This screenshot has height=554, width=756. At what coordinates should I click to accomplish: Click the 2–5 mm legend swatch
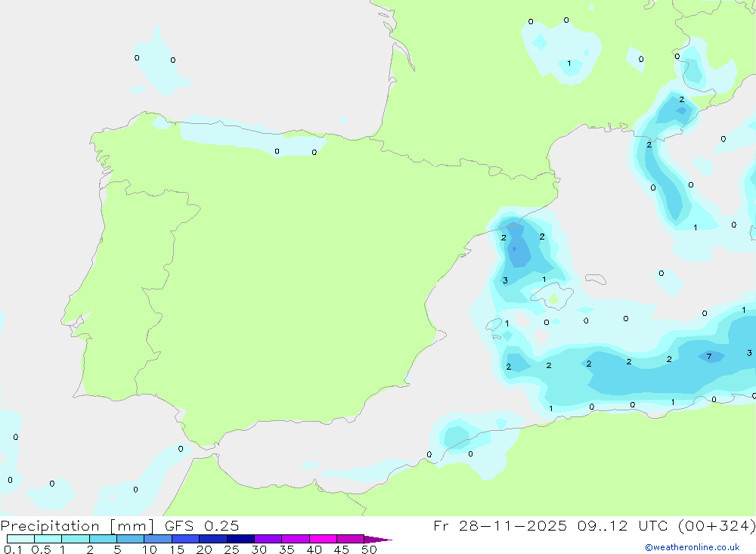(103, 539)
